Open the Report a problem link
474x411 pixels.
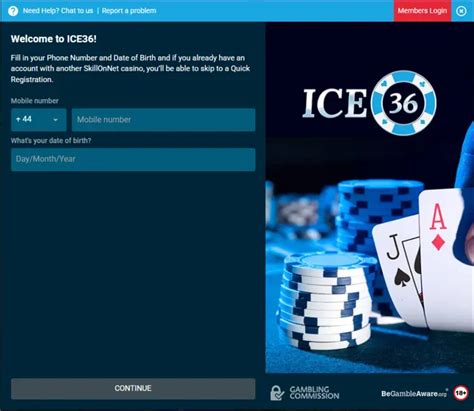coord(129,11)
